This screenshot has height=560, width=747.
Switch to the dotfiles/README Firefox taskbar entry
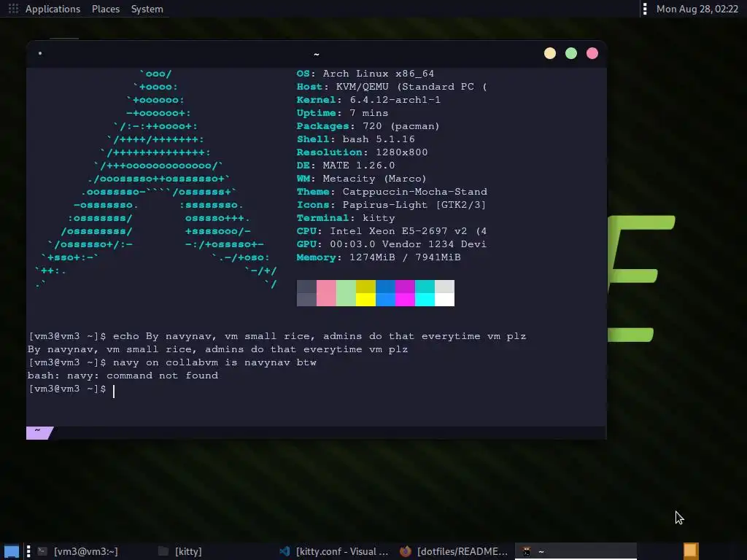click(x=454, y=551)
